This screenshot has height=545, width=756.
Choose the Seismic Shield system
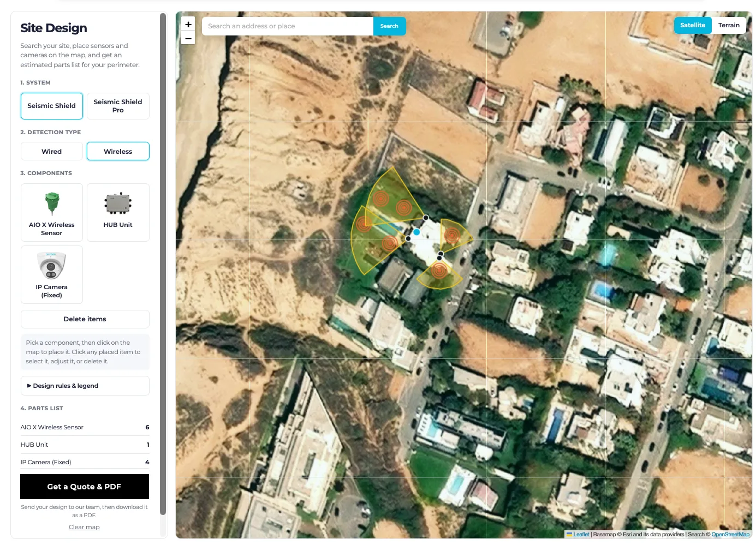52,106
